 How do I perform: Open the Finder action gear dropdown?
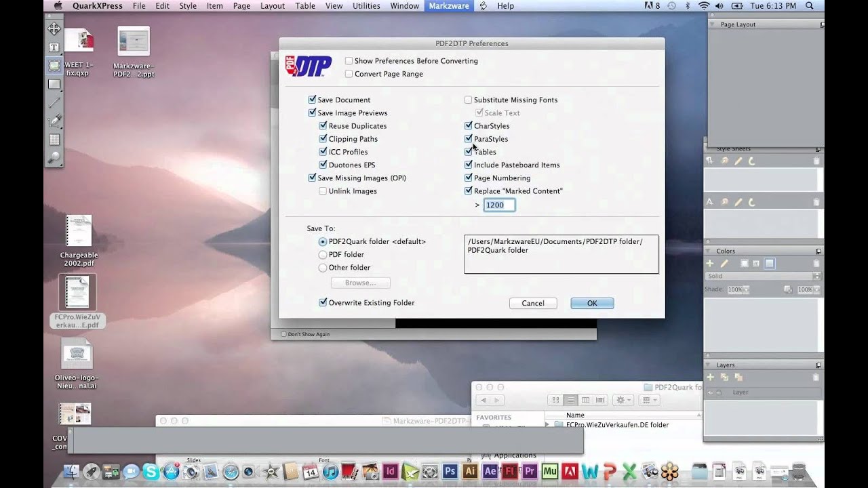pyautogui.click(x=623, y=401)
